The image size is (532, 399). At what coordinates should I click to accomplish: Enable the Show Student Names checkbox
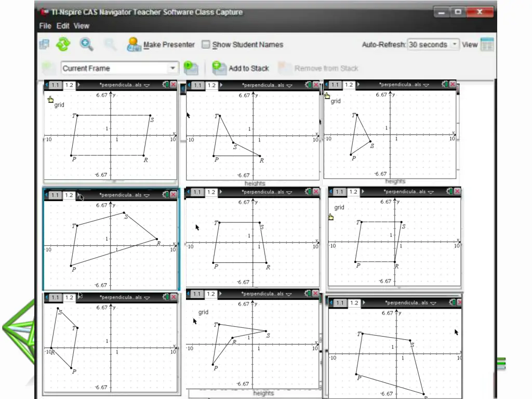(x=206, y=45)
